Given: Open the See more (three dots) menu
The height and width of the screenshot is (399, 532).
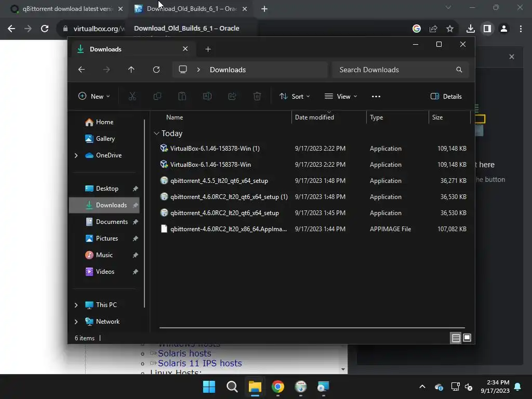Looking at the screenshot, I should coord(376,96).
